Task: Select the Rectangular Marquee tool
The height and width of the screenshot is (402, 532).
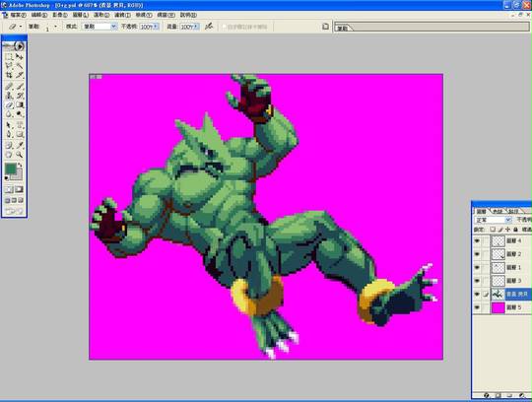Action: pyautogui.click(x=9, y=56)
